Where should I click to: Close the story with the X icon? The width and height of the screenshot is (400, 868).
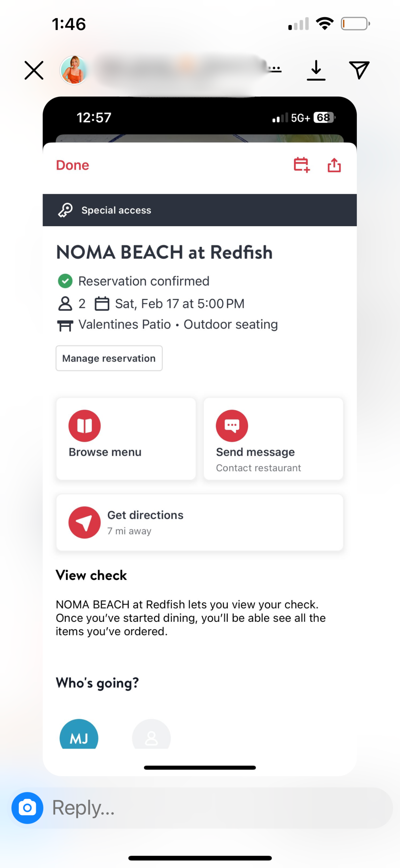point(34,70)
